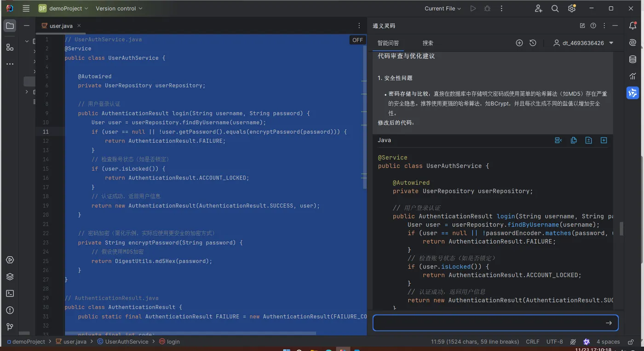Show more tool windows ellipsis in left sidebar
Image resolution: width=644 pixels, height=351 pixels.
point(10,64)
